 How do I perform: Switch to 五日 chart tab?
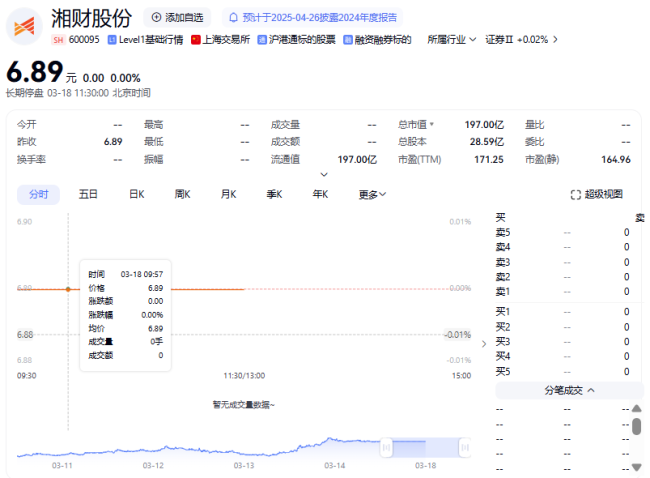(88, 194)
